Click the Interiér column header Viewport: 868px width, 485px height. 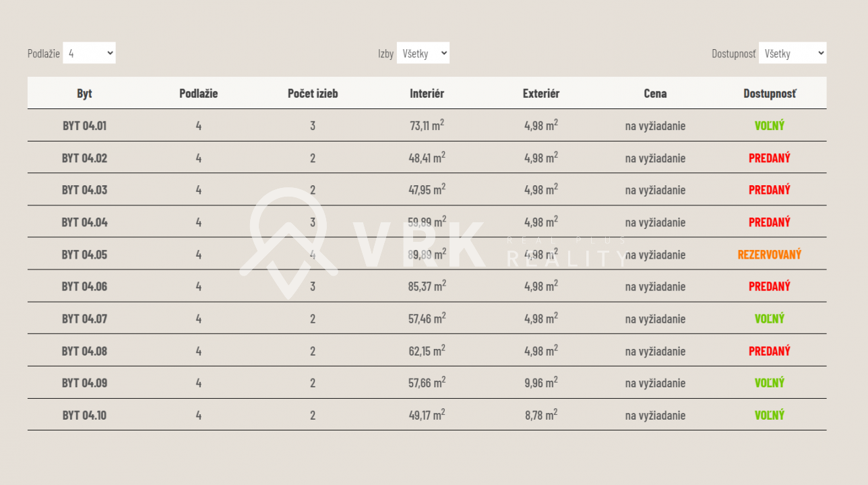[x=427, y=94]
